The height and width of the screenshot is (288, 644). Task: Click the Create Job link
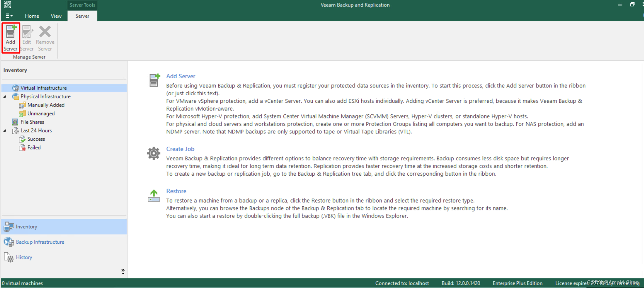[x=180, y=149]
